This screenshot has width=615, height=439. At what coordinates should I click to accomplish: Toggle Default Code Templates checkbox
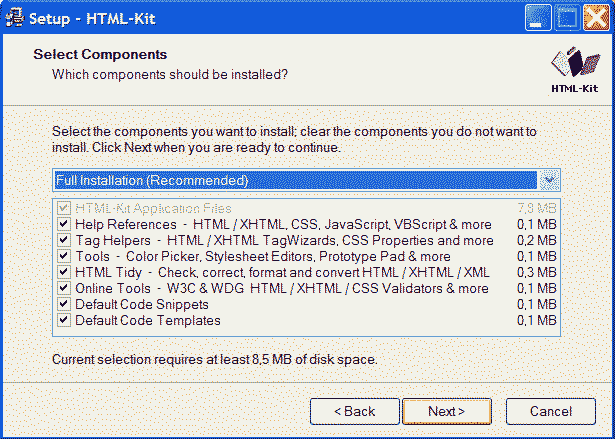coord(64,321)
